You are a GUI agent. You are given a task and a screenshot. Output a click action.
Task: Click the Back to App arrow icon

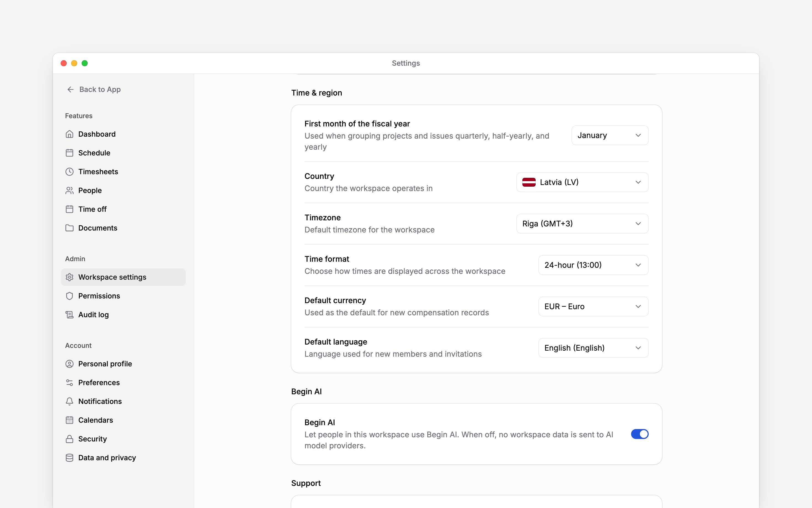[x=70, y=89]
